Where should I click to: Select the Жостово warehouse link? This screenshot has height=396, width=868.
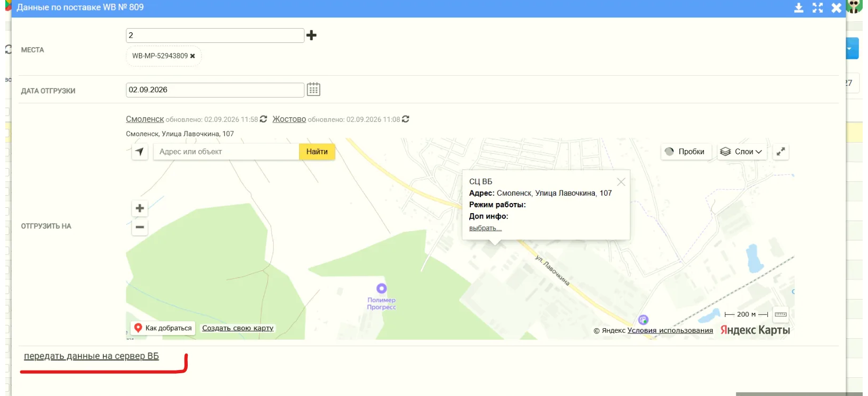click(x=289, y=119)
